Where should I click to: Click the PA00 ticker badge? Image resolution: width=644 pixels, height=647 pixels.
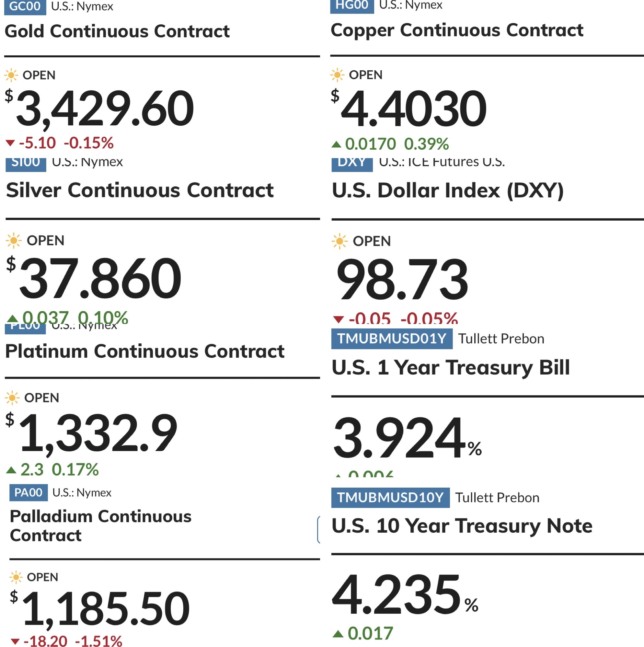click(29, 492)
